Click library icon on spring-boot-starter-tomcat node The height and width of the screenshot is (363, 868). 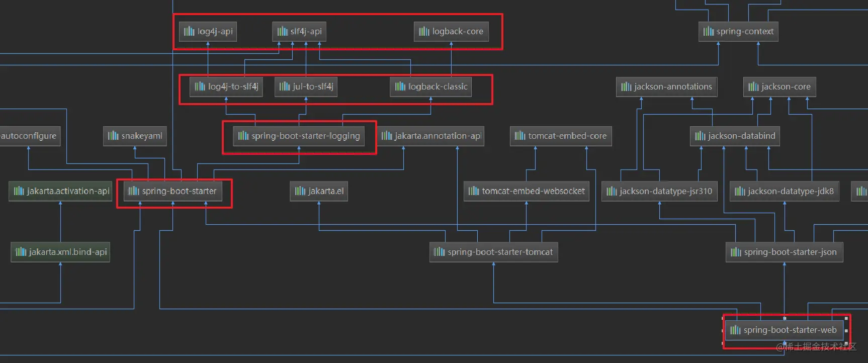pyautogui.click(x=440, y=252)
